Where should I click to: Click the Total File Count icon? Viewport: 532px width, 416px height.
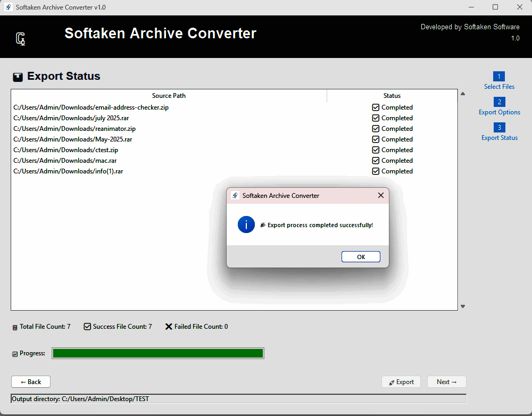pos(14,327)
